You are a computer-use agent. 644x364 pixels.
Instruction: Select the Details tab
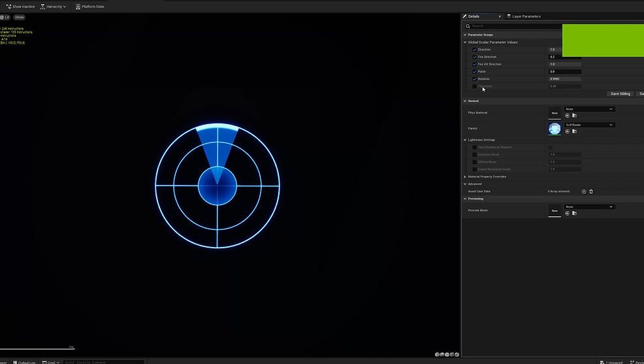click(474, 16)
